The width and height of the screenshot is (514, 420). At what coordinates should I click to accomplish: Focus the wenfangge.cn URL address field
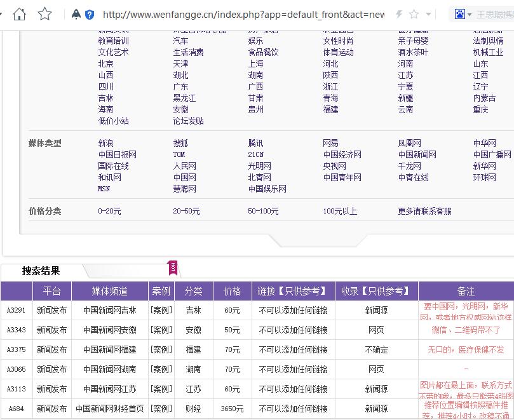tap(243, 15)
